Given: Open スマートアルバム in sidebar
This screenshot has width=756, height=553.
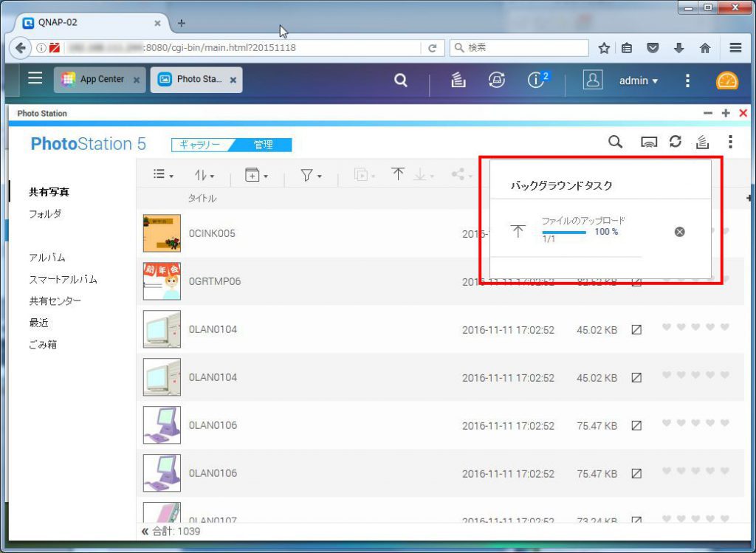Looking at the screenshot, I should 63,280.
